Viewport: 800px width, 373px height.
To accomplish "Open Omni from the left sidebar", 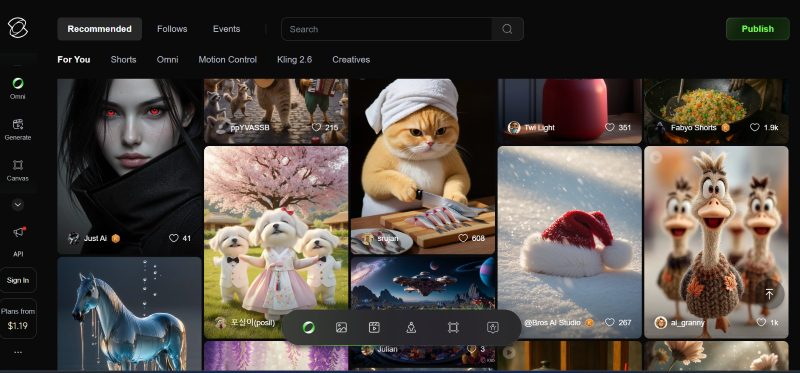I will [18, 88].
